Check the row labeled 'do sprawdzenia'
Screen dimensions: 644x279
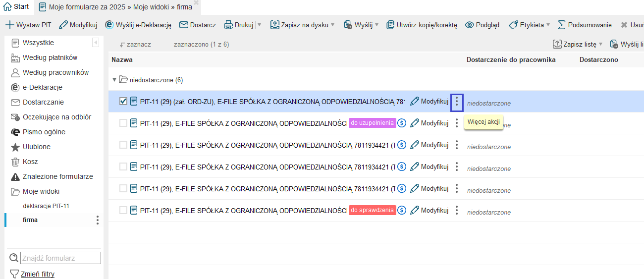tap(123, 210)
